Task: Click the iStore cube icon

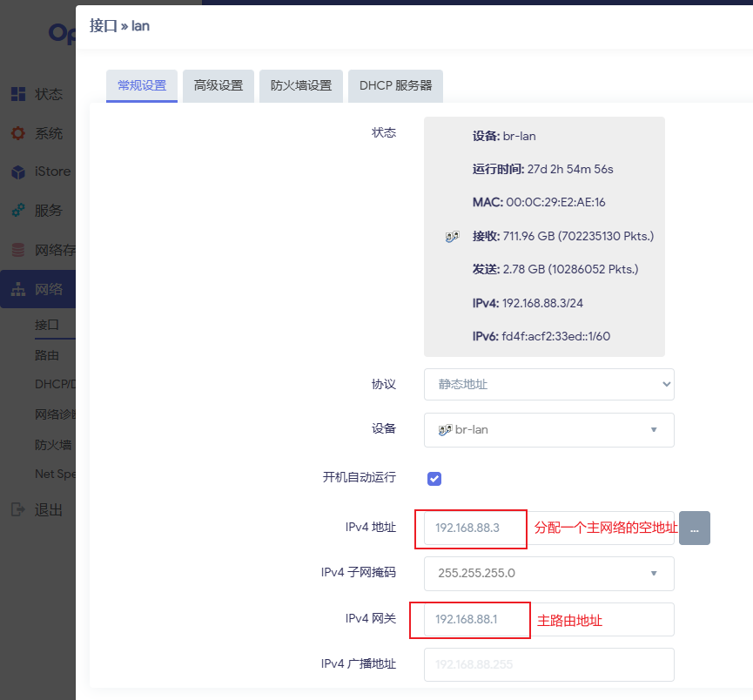Action: pos(17,172)
